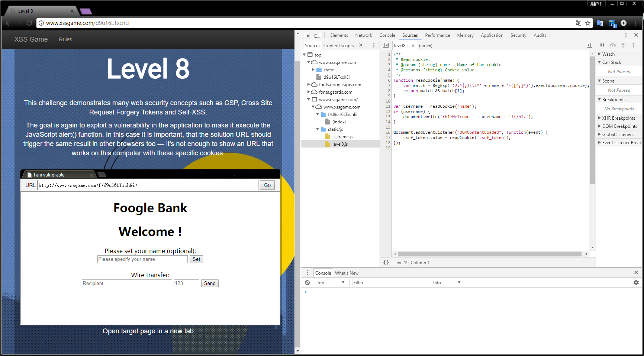The width and height of the screenshot is (644, 356).
Task: Reload the page in browser
Action: coord(29,23)
